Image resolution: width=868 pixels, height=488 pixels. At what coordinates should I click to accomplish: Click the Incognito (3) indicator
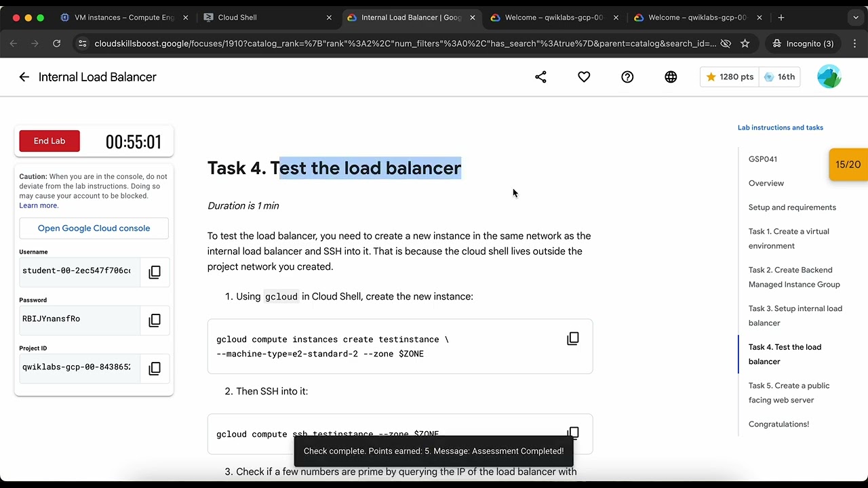(803, 43)
